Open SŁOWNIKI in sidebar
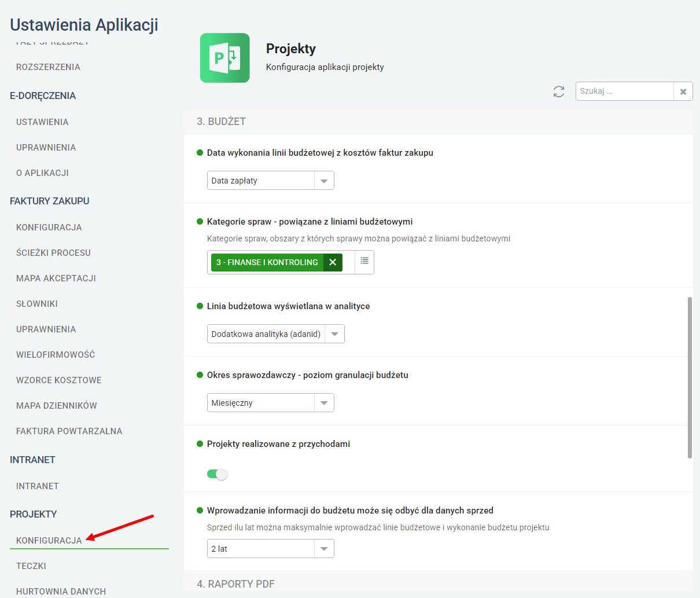Screen dimensions: 700x598 [37, 304]
